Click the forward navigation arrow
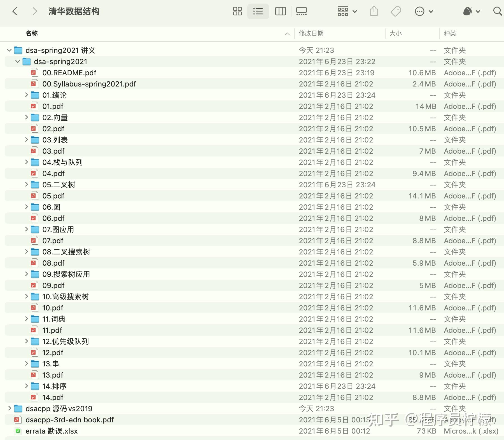The height and width of the screenshot is (440, 504). (x=35, y=11)
